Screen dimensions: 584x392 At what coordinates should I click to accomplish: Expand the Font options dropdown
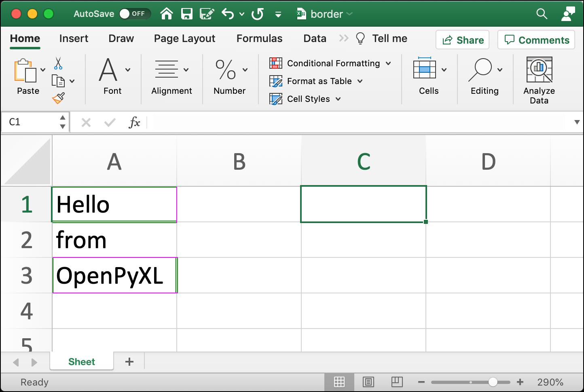click(x=128, y=70)
